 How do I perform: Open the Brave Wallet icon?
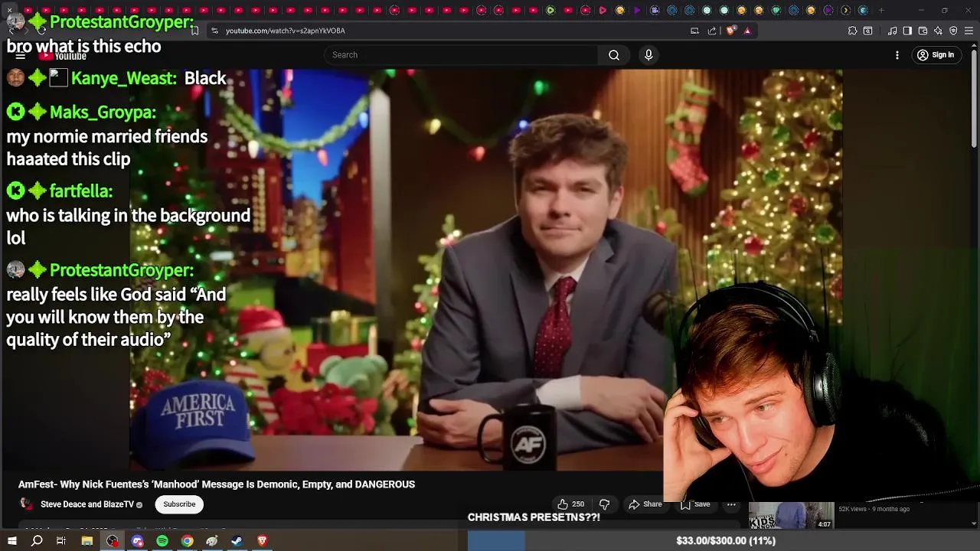point(923,31)
